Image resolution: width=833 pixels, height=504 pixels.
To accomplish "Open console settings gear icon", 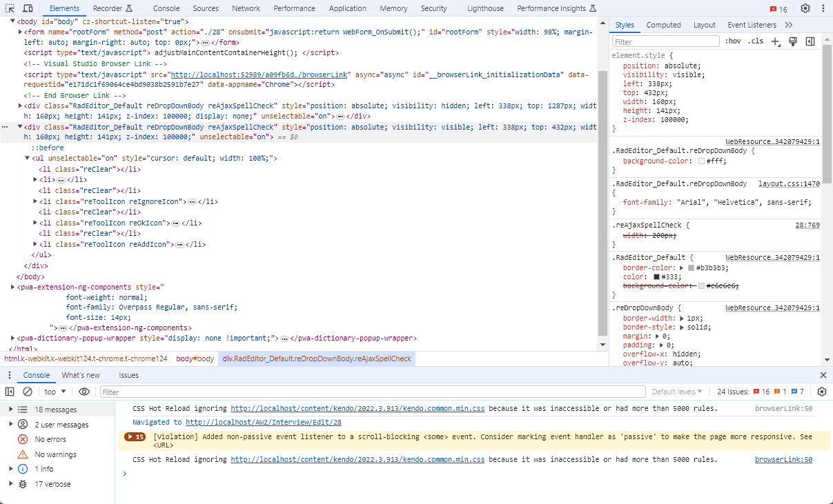I will [x=821, y=392].
